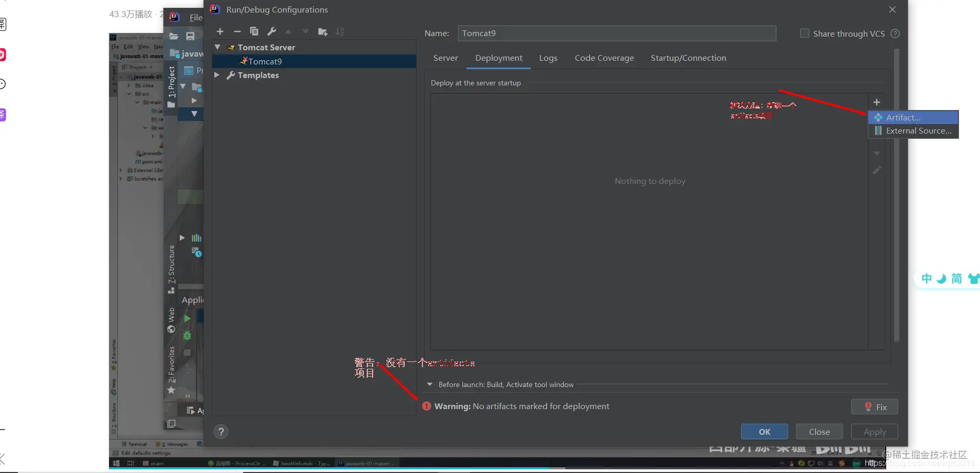Click the Name input field containing Tomcat9
The image size is (980, 473).
(x=617, y=33)
